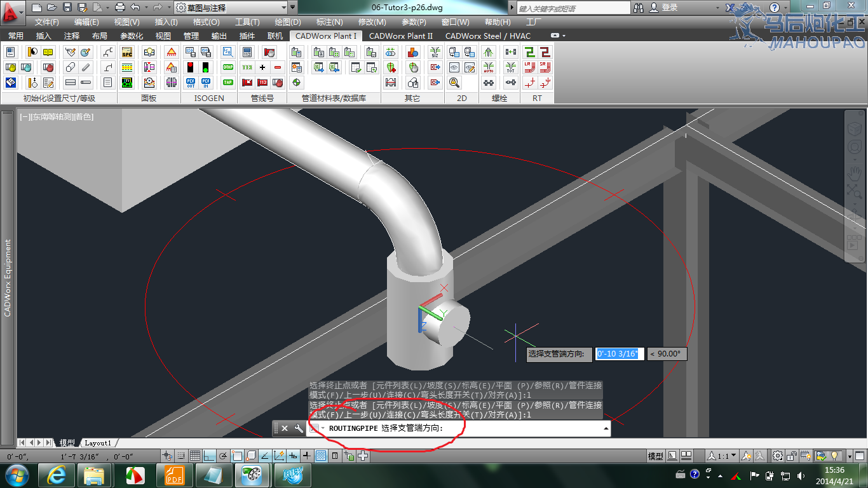The width and height of the screenshot is (868, 488).
Task: Click the green traffic light ISOGEN icon
Action: (205, 67)
